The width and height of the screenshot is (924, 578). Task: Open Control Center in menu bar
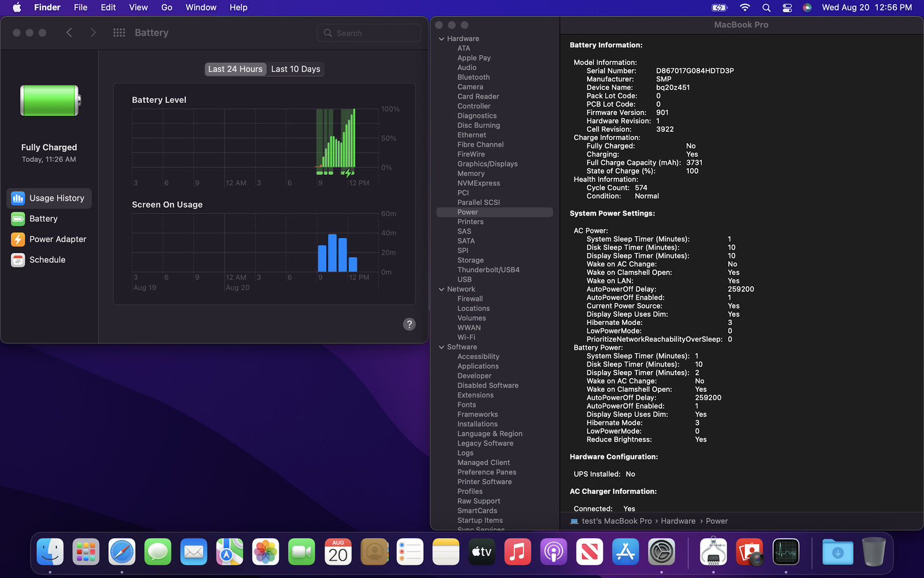click(x=787, y=8)
